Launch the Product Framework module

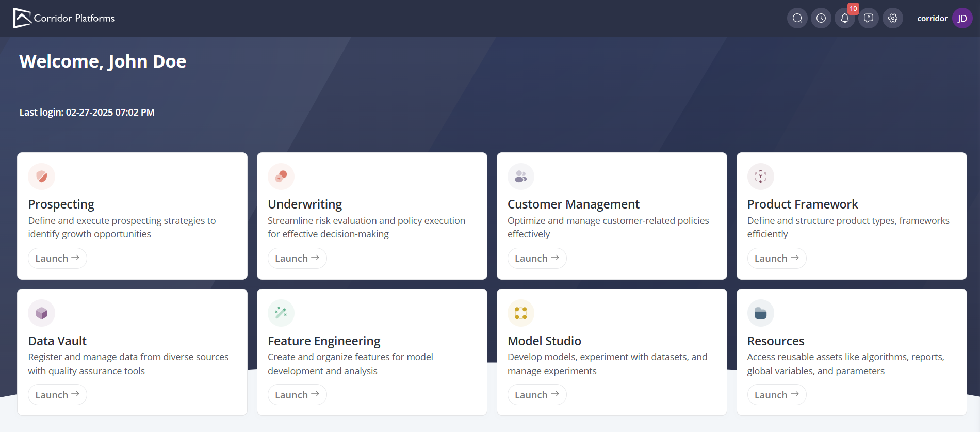pos(777,258)
